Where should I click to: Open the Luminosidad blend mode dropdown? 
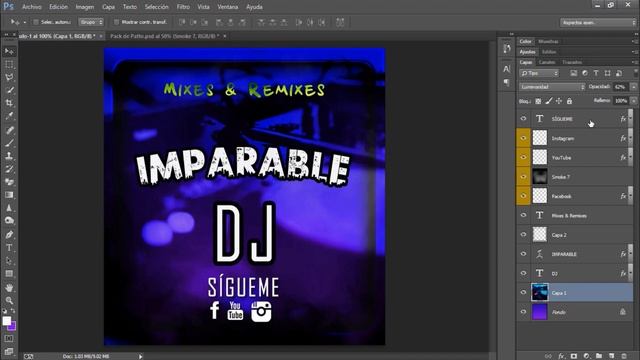(552, 87)
